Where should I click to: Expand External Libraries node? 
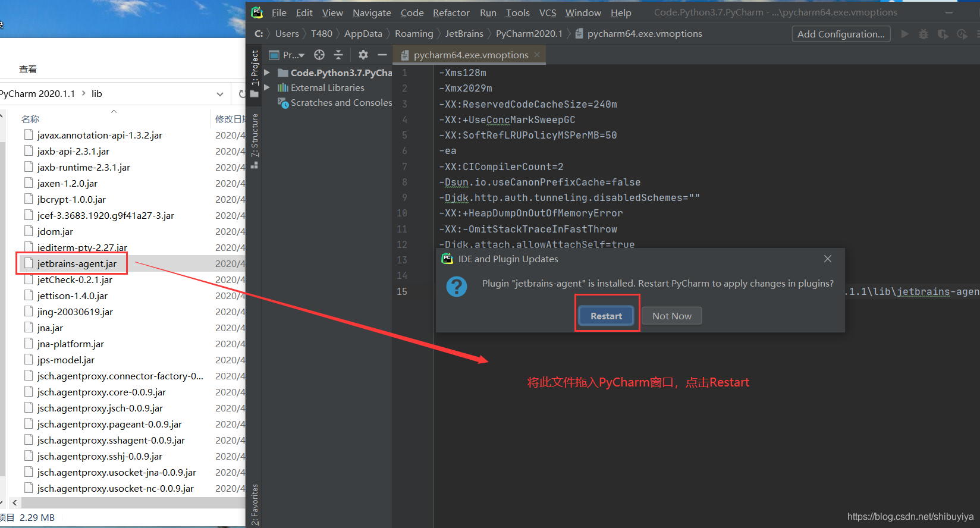pos(267,87)
